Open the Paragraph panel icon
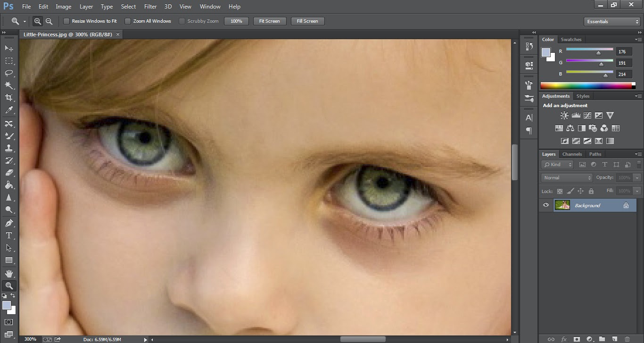 (529, 131)
